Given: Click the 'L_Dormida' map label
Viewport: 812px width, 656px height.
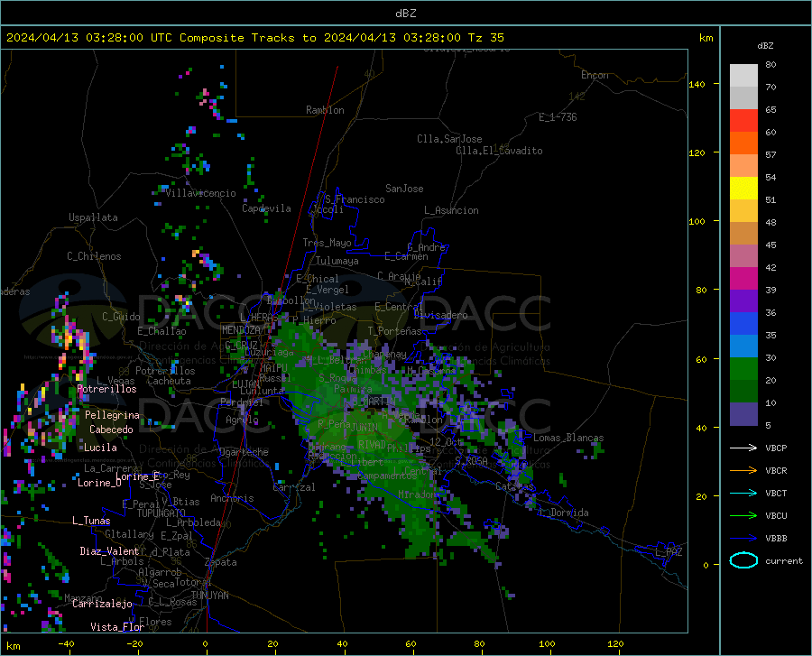Looking at the screenshot, I should point(563,513).
